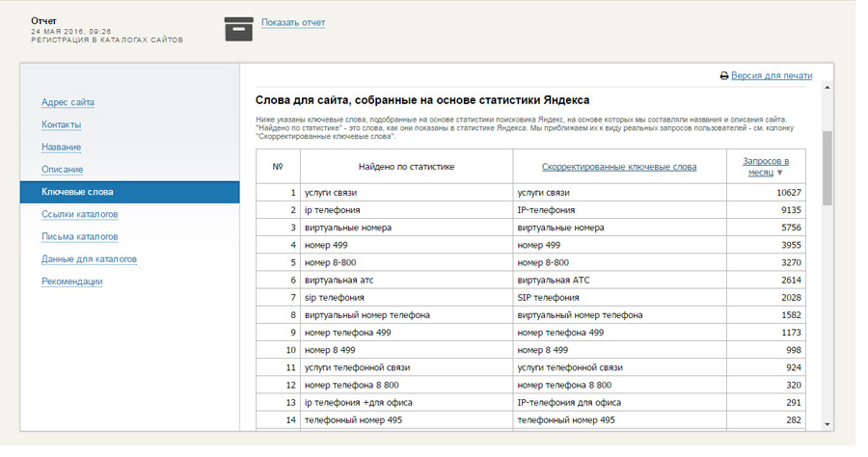Open Данные для каталогов in sidebar
This screenshot has width=868, height=457.
pos(89,258)
